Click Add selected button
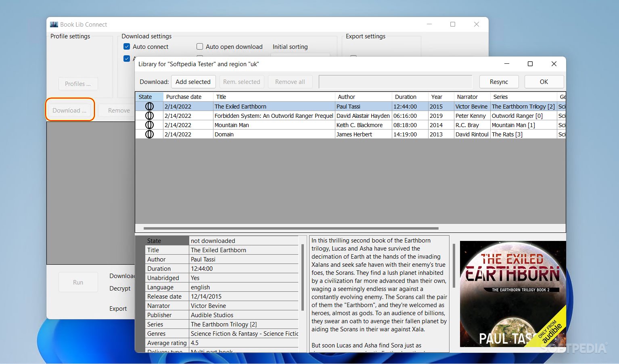This screenshot has height=364, width=619. [x=193, y=82]
